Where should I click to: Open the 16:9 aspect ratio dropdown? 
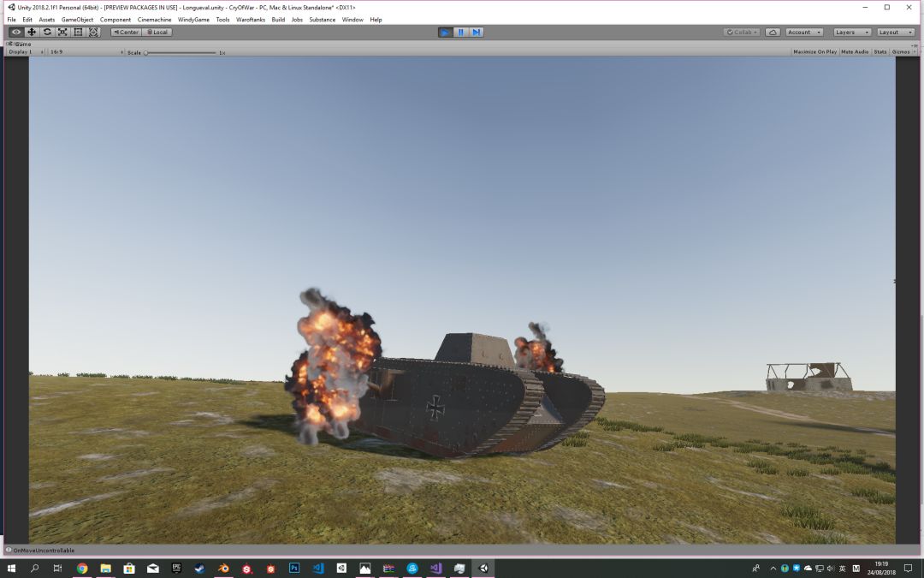[86, 52]
